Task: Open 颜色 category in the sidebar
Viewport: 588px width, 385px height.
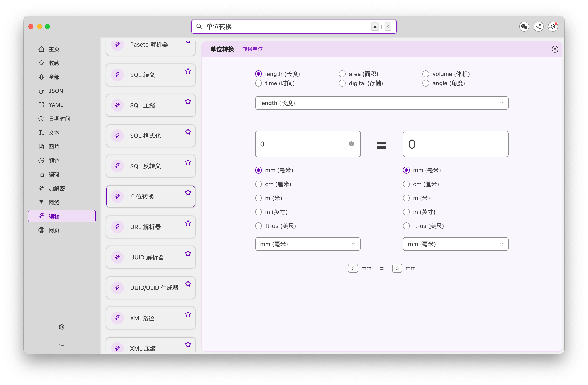Action: click(62, 160)
